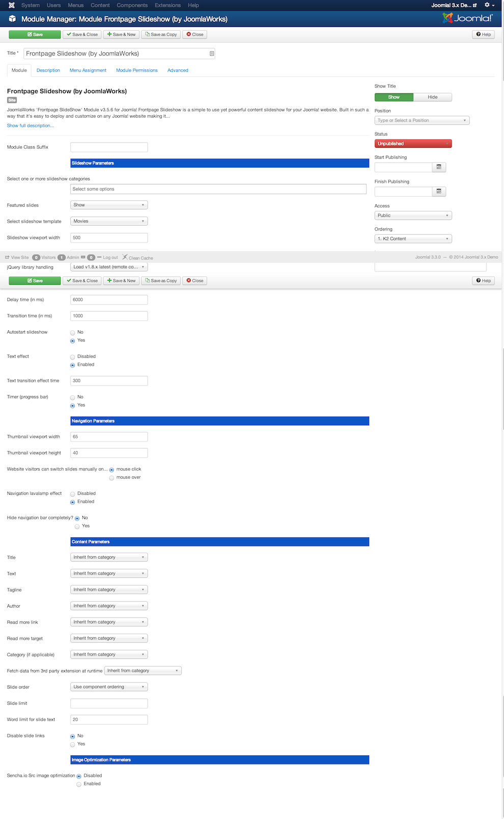Enable Sencha.io Src image optimization
The width and height of the screenshot is (504, 819).
tap(79, 784)
